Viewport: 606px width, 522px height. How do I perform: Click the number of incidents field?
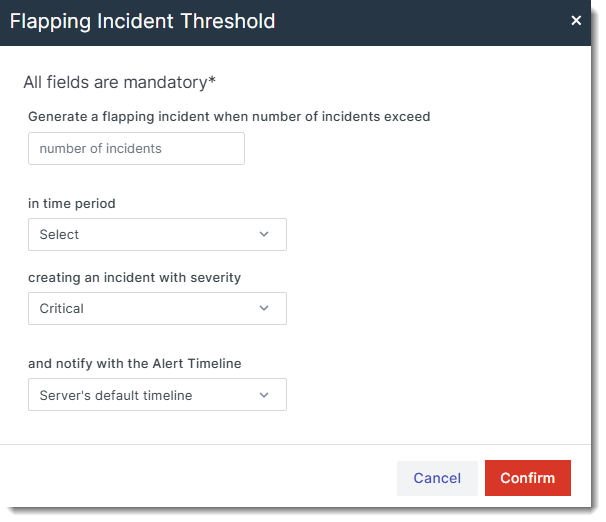tap(136, 149)
